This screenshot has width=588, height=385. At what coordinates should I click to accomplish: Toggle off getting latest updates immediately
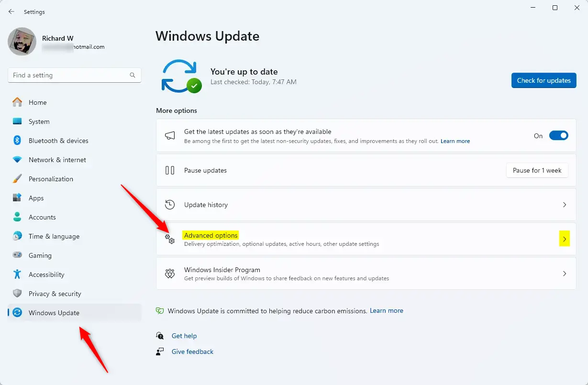pos(558,135)
